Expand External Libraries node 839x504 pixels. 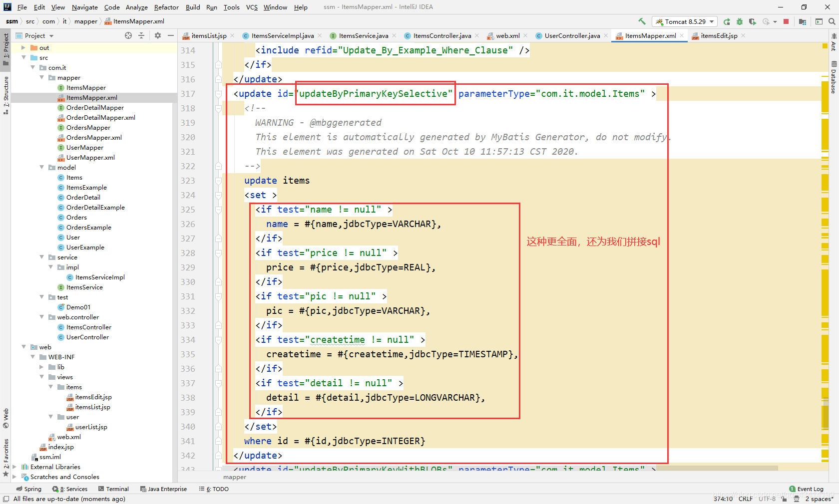(14, 467)
